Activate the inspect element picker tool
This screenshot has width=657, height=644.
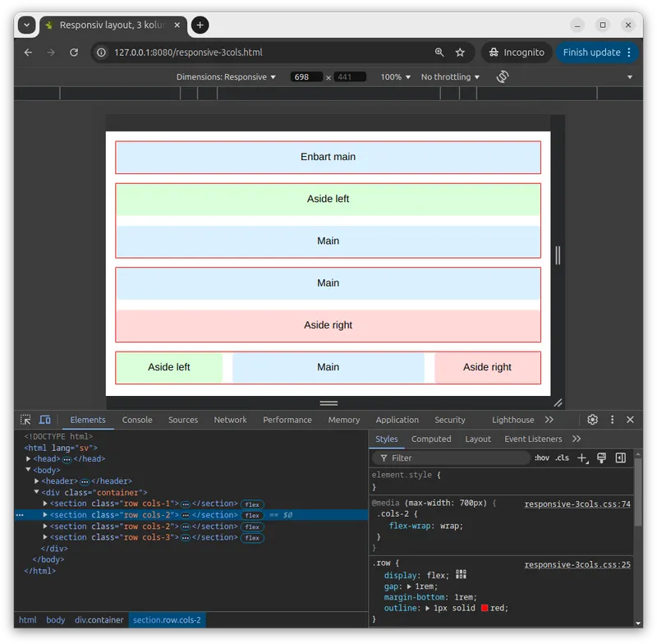click(x=26, y=420)
